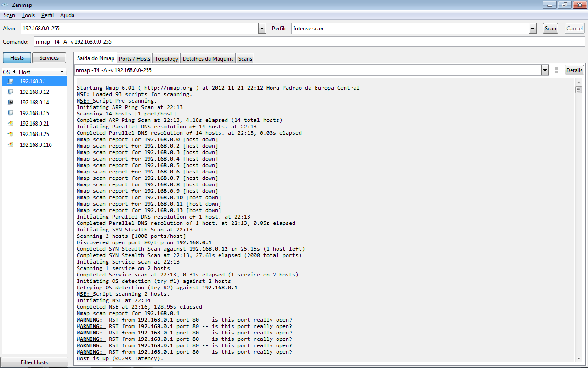Screen dimensions: 588x368
Task: Switch to the Topology tab
Action: (x=166, y=59)
